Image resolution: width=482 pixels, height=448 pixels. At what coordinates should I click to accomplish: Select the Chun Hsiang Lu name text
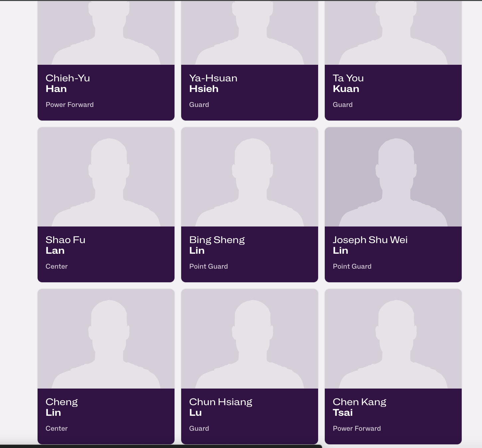coord(221,407)
